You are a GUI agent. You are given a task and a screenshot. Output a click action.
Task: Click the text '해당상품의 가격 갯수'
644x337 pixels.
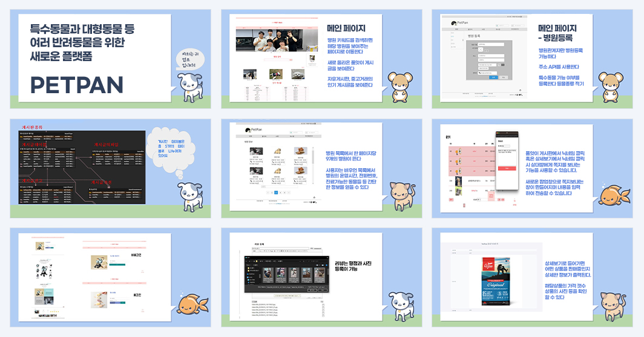(565, 286)
